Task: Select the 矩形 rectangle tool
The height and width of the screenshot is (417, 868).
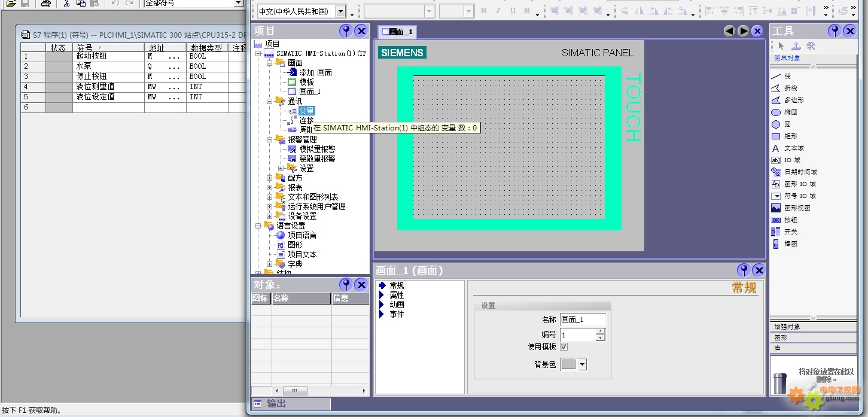Action: point(784,136)
